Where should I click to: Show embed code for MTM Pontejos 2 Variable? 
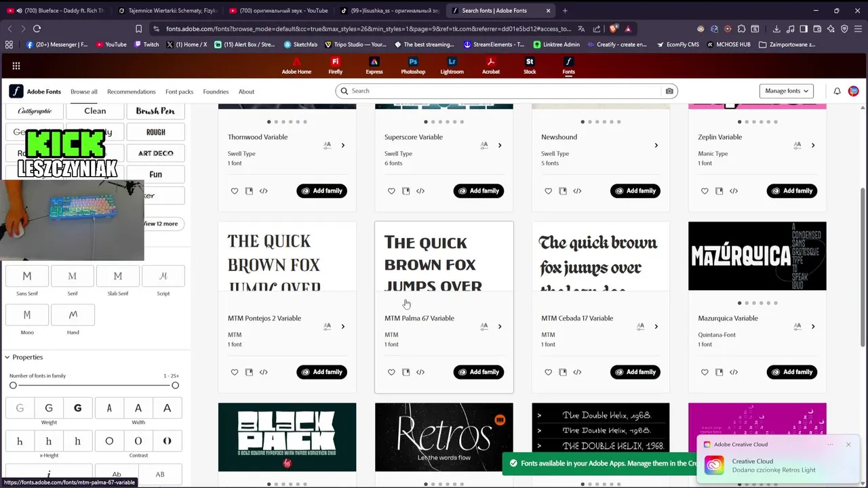[264, 372]
